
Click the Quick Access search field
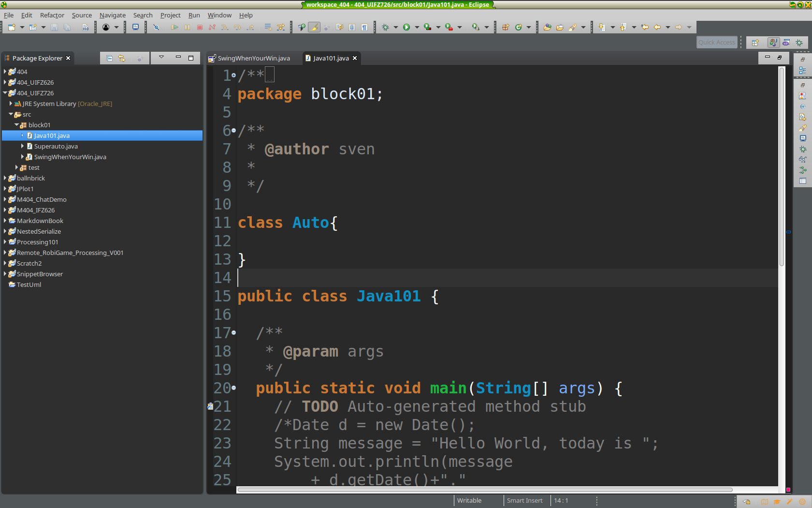pos(717,43)
